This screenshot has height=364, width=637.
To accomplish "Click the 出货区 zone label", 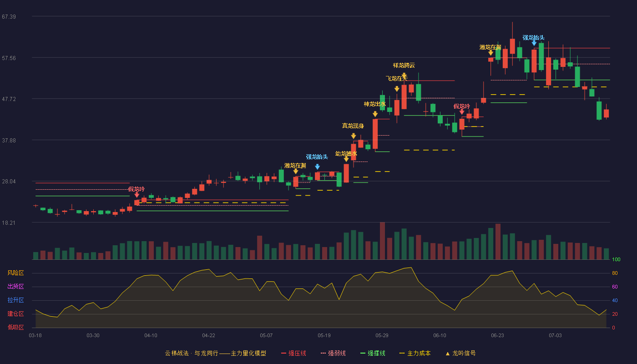I will click(15, 287).
